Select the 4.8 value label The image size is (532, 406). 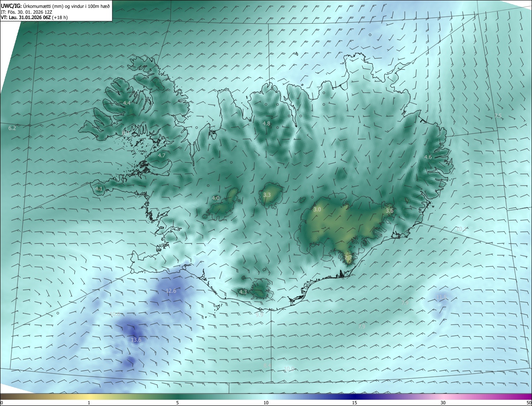click(x=266, y=123)
